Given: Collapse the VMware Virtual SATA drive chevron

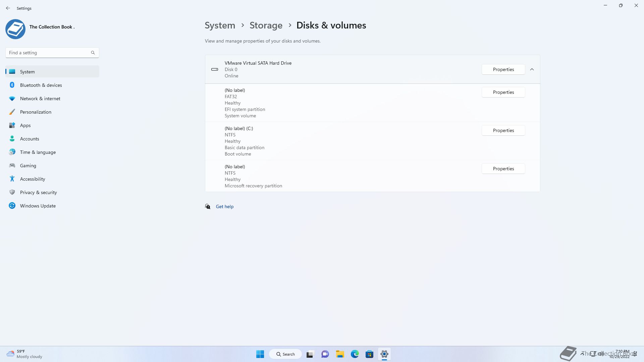Looking at the screenshot, I should (532, 69).
